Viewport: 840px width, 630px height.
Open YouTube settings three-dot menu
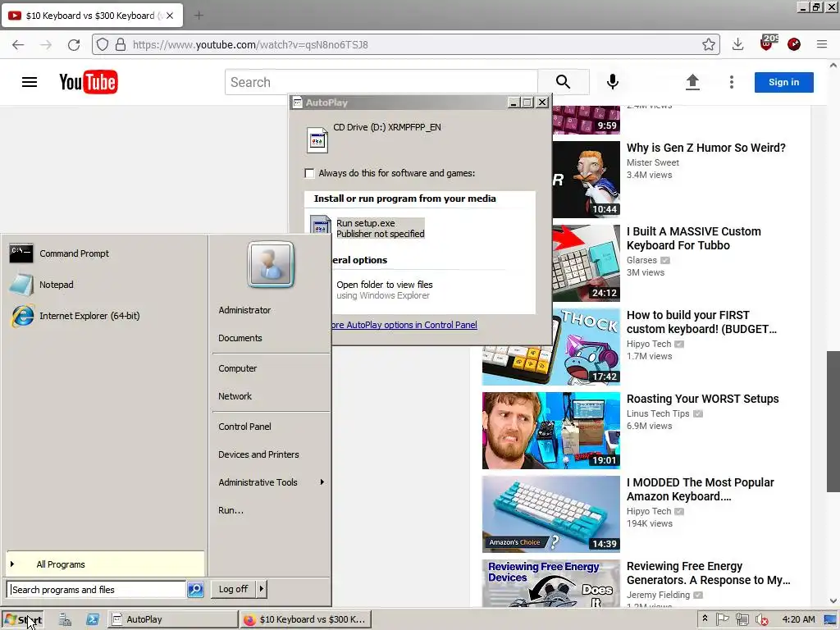731,82
